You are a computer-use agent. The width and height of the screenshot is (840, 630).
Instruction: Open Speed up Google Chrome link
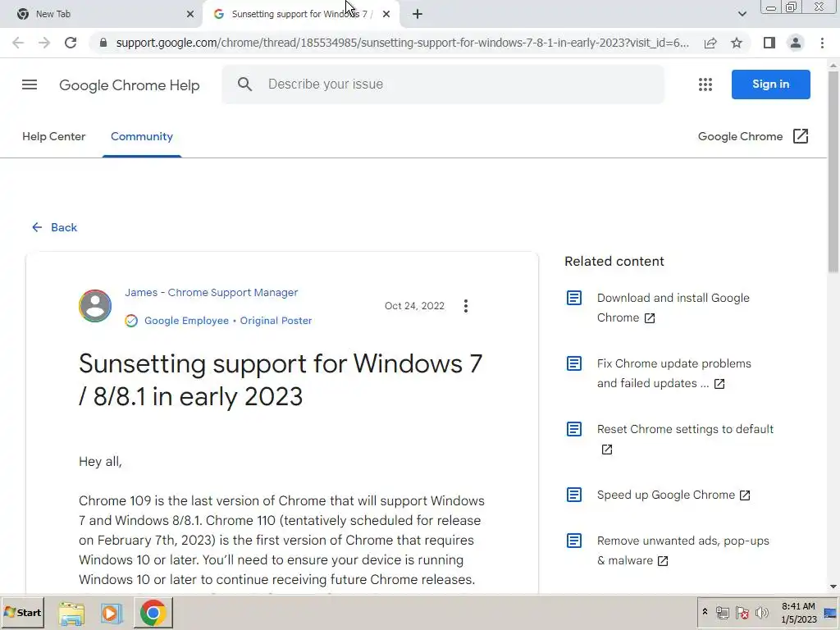click(673, 495)
